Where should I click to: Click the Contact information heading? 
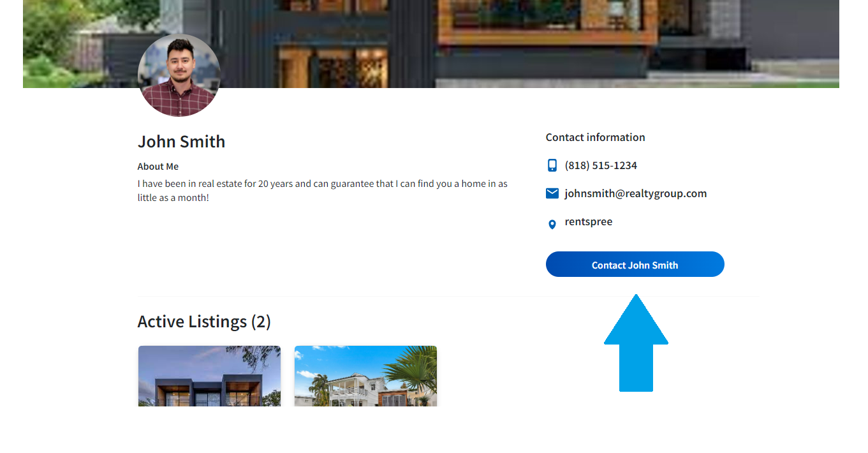click(596, 137)
